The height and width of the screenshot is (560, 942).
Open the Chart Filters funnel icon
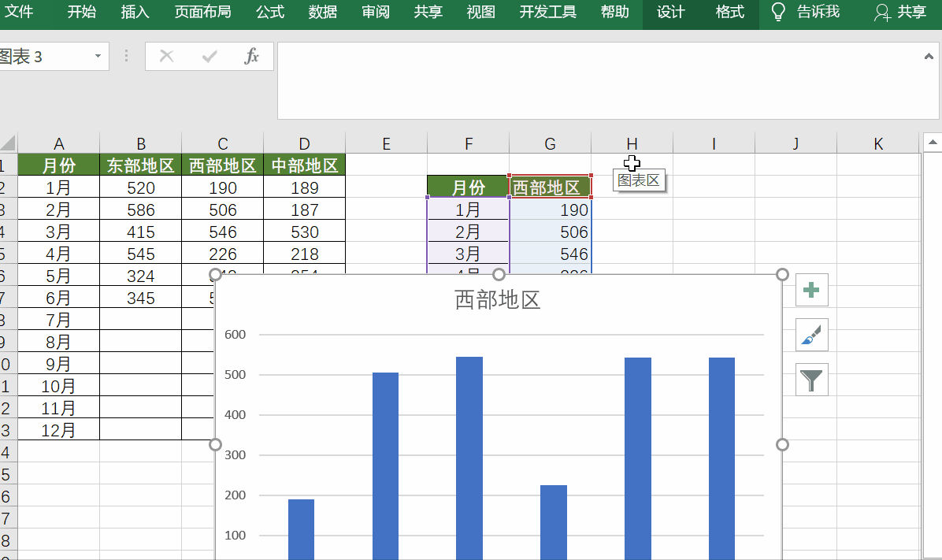pyautogui.click(x=811, y=380)
